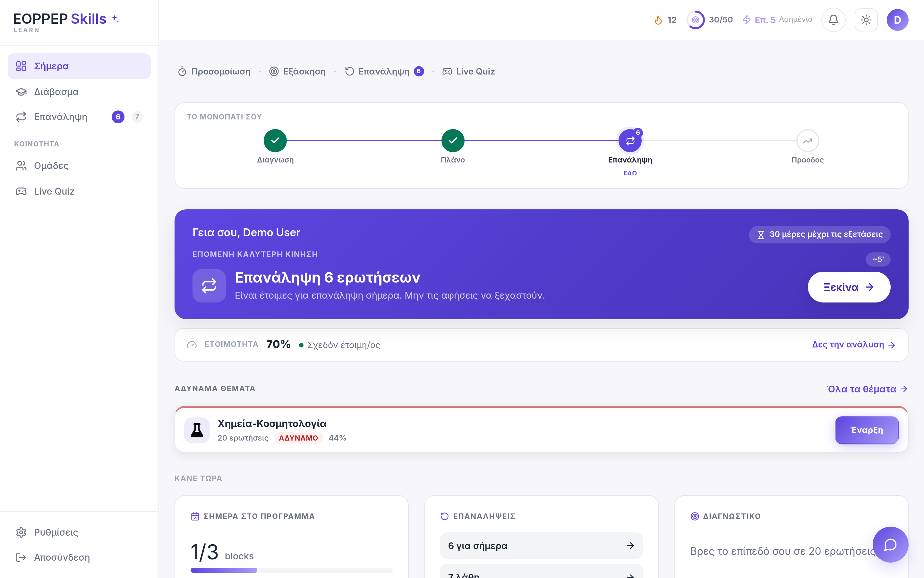Image resolution: width=924 pixels, height=578 pixels.
Task: Open Επανάληψη in the sidebar
Action: coord(79,117)
